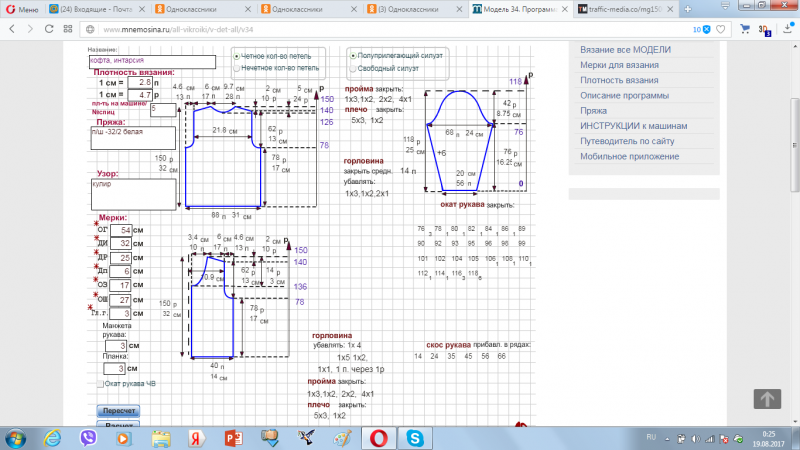Screen dimensions: 800x450
Task: Open the Opera 'Меню' menu
Action: [22, 9]
